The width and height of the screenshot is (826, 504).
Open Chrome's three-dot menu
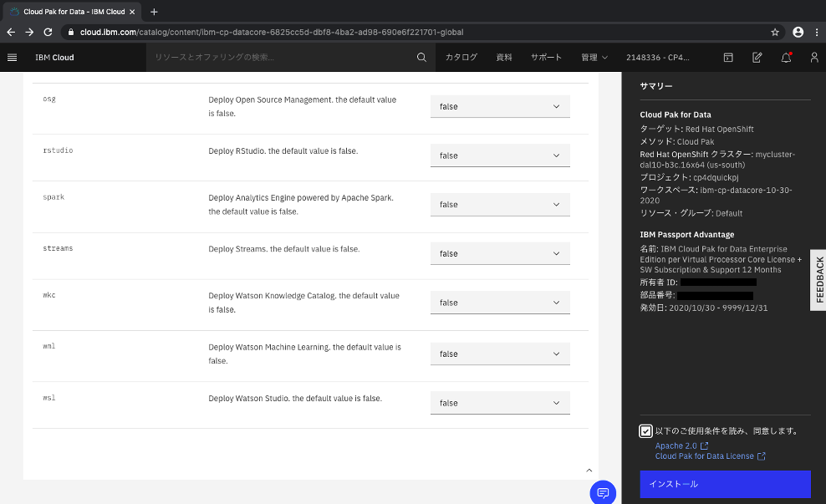tap(817, 32)
